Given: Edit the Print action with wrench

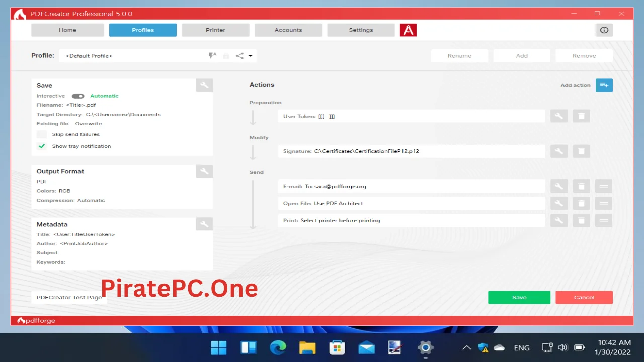Looking at the screenshot, I should pyautogui.click(x=559, y=220).
